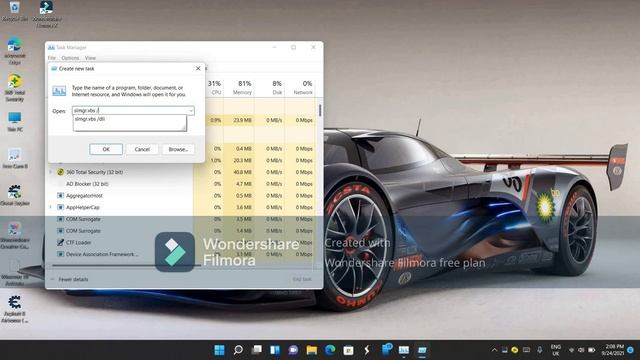Open the Recycle Bin desktop icon
Image resolution: width=640 pixels, height=360 pixels.
(15, 11)
